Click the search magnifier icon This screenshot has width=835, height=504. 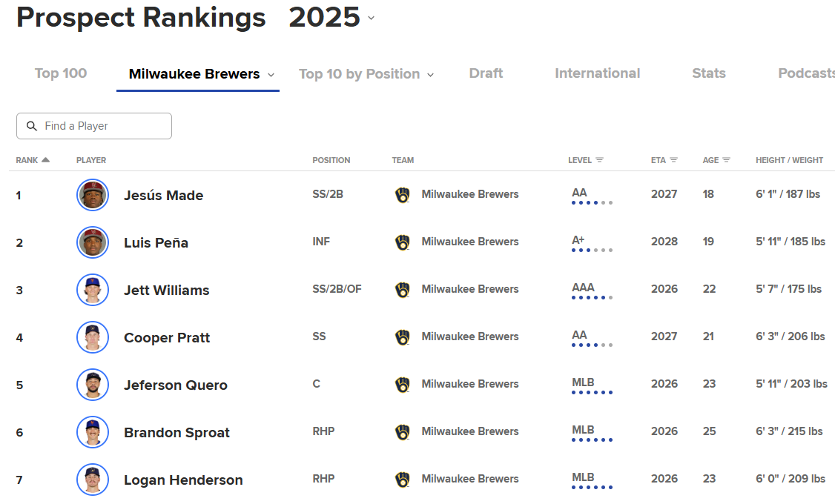[32, 126]
